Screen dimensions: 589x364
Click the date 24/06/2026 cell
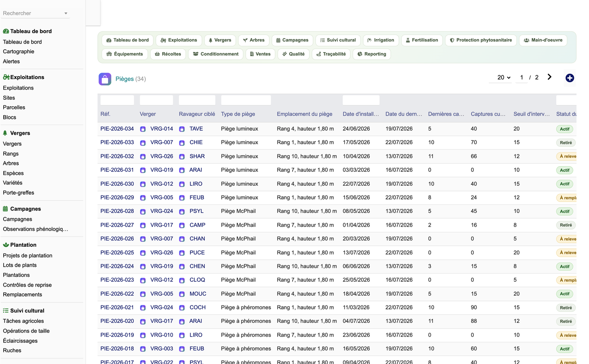click(x=356, y=129)
